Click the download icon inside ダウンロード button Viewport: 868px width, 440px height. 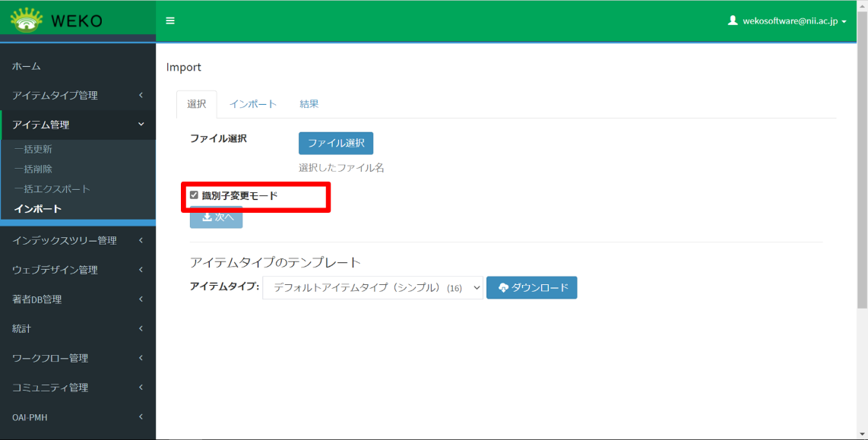[503, 287]
